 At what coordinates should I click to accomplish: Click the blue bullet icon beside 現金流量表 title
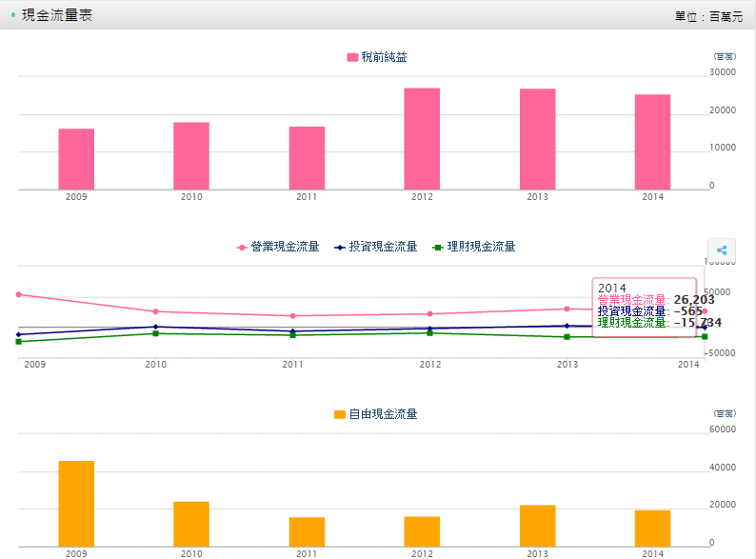[x=12, y=15]
